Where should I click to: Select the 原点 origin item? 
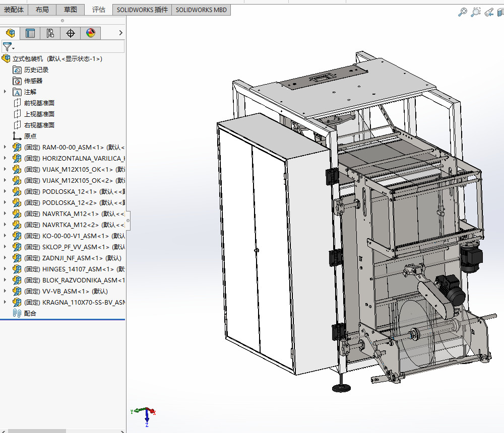pos(30,136)
